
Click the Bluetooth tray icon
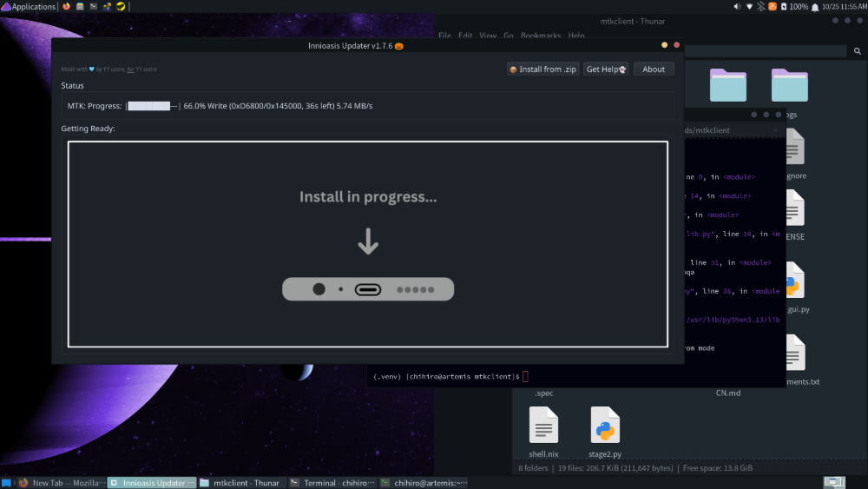pyautogui.click(x=761, y=6)
